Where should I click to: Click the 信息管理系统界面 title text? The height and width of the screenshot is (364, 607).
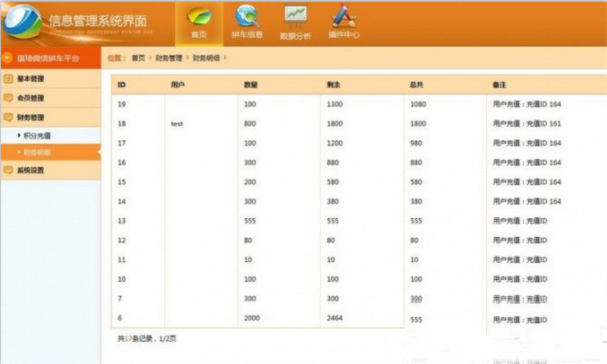tap(98, 21)
